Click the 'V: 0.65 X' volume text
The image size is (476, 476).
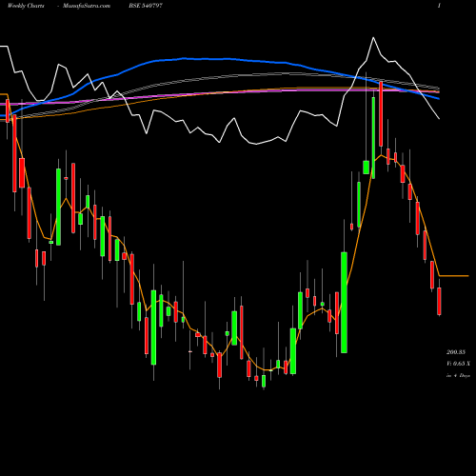coord(458,364)
